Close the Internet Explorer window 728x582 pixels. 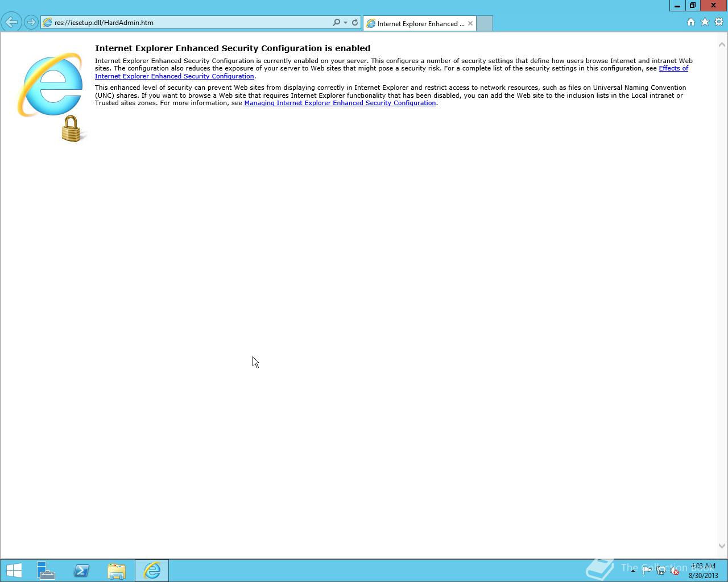coord(713,6)
